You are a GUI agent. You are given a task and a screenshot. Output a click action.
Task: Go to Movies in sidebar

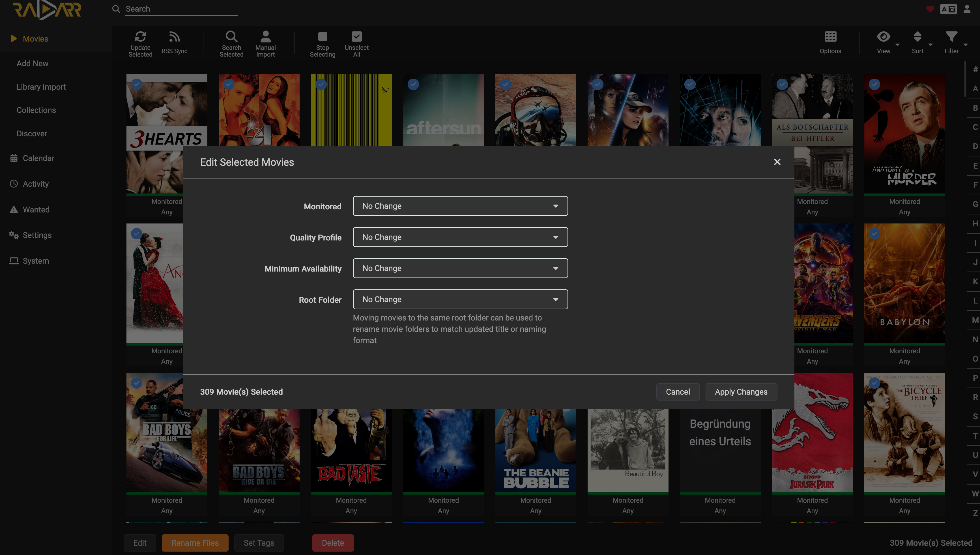35,38
